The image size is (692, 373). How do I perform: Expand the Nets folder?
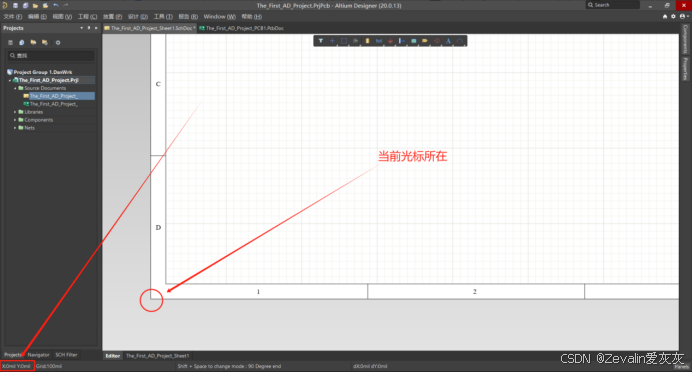point(15,128)
